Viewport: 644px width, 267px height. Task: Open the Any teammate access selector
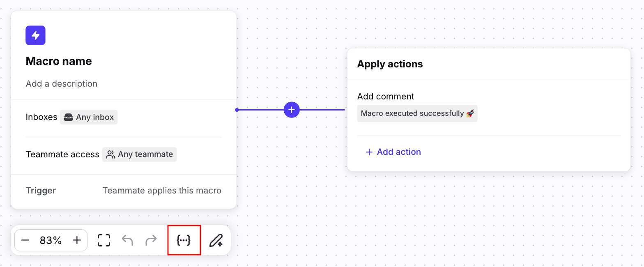pyautogui.click(x=140, y=154)
